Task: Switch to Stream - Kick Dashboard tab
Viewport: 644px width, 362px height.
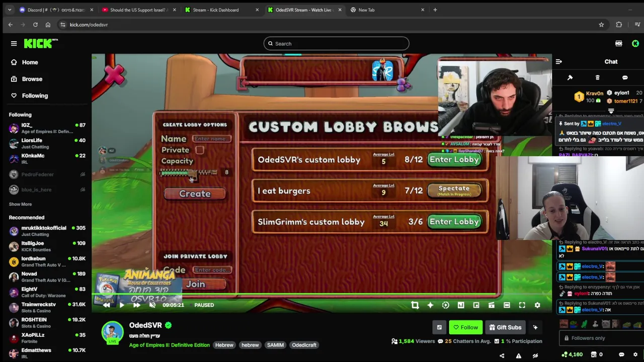Action: (221, 10)
